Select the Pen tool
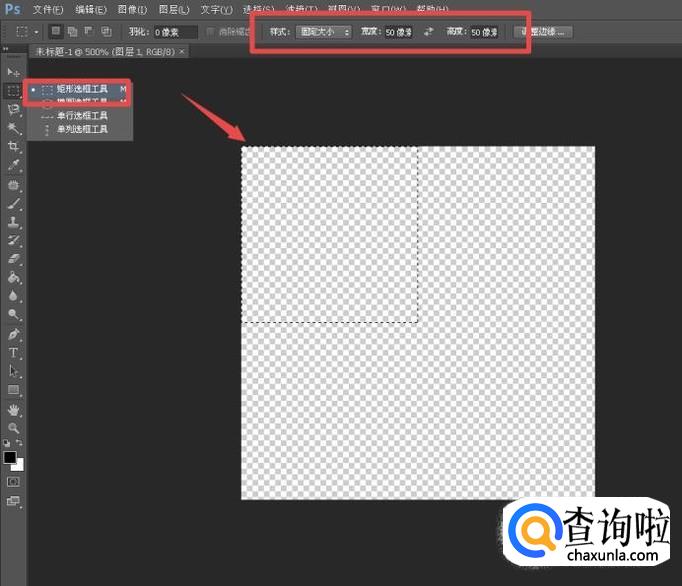The image size is (682, 586). coord(13,334)
